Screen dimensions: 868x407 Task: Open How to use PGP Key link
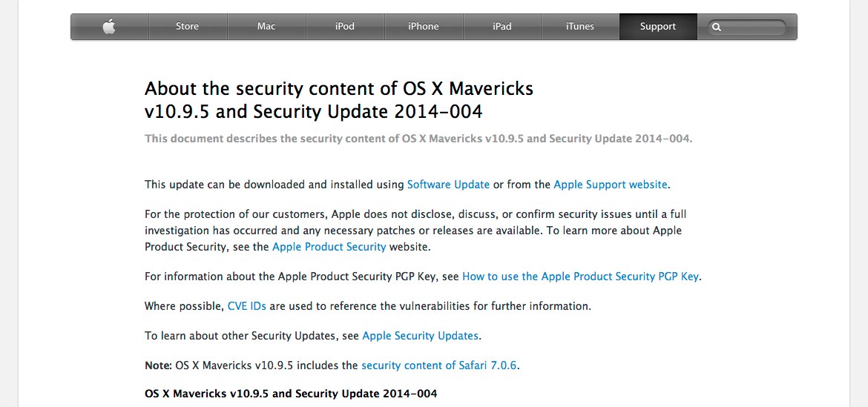pos(580,277)
